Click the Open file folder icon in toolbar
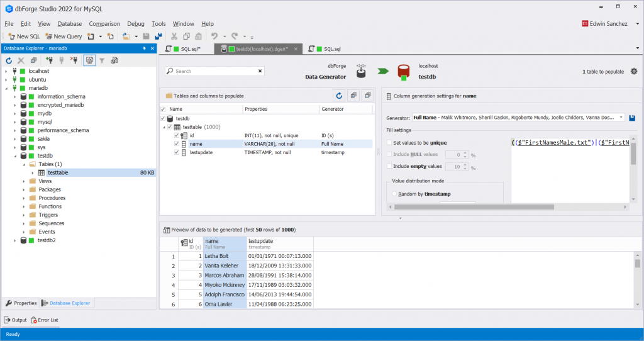 coord(126,36)
